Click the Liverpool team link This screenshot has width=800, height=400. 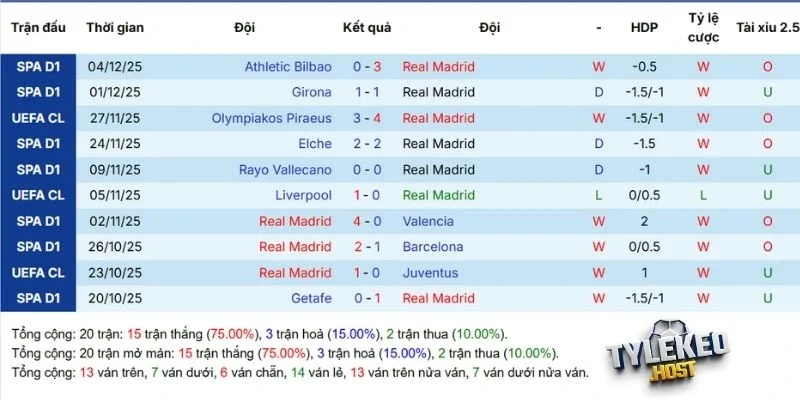point(303,196)
